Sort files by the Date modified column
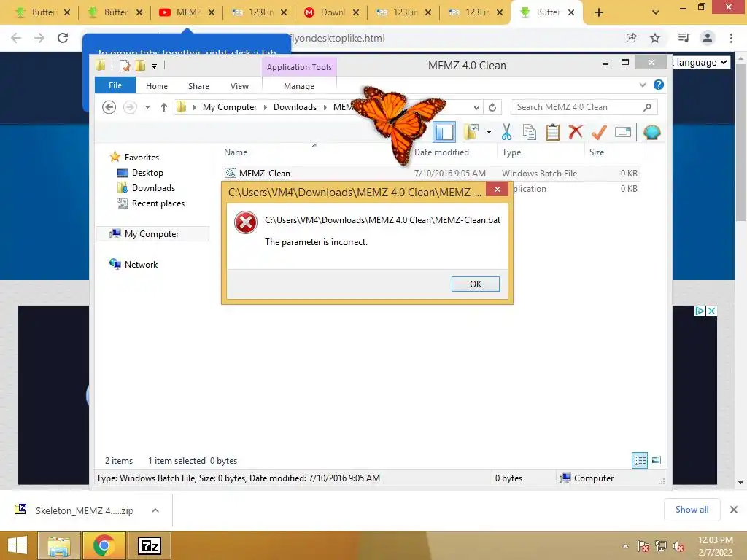 441,152
